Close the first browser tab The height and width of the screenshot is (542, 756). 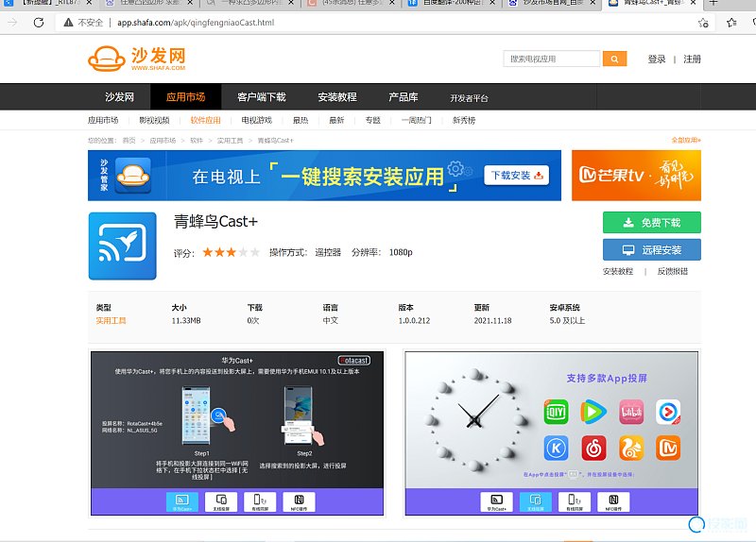(x=89, y=3)
